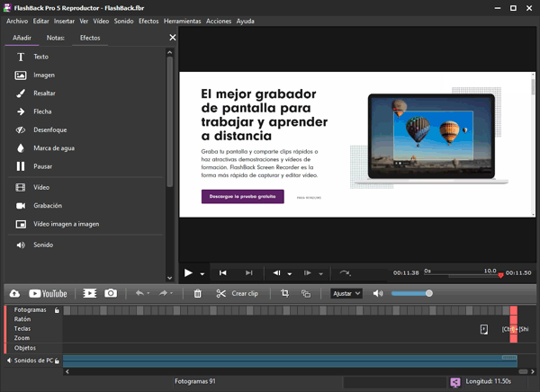Click the crop tool icon

[x=284, y=293]
